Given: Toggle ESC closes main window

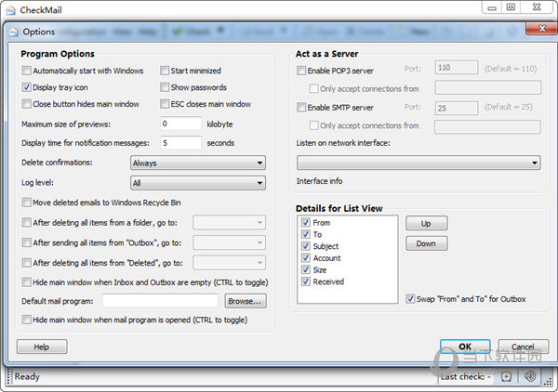Looking at the screenshot, I should pyautogui.click(x=165, y=104).
